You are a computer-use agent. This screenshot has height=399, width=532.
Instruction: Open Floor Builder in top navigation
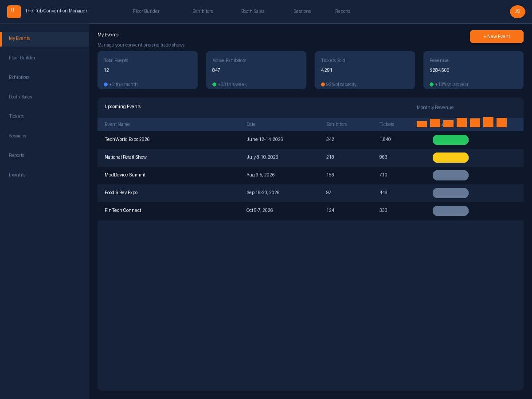coord(146,11)
